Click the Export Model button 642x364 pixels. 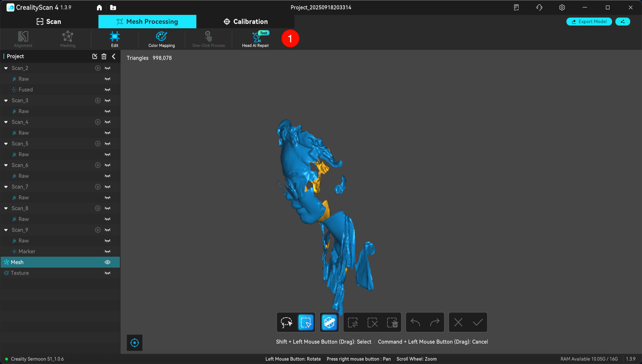click(x=589, y=22)
